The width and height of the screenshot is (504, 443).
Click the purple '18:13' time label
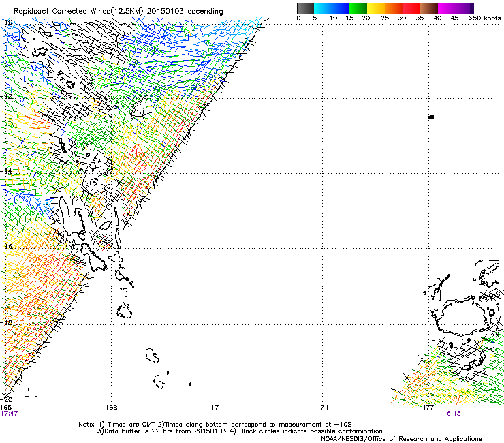coord(452,414)
